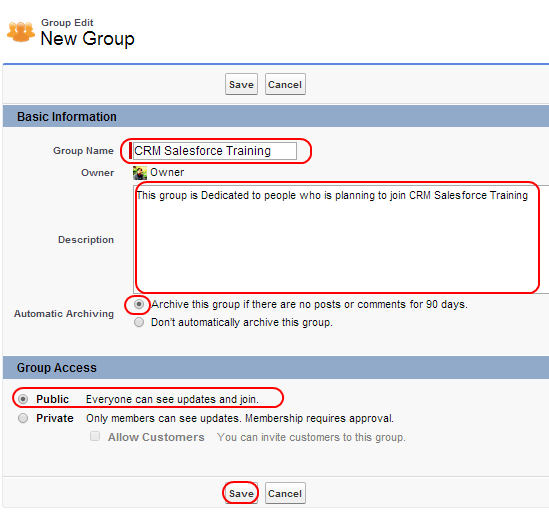
Task: Click the Owner profile picture icon
Action: (x=140, y=173)
